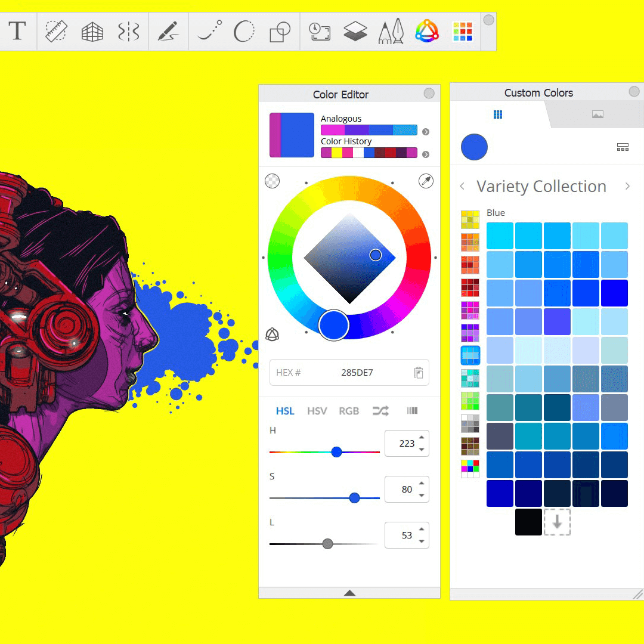Click the hue ring blue selector handle
Viewport: 644px width, 644px height.
333,326
